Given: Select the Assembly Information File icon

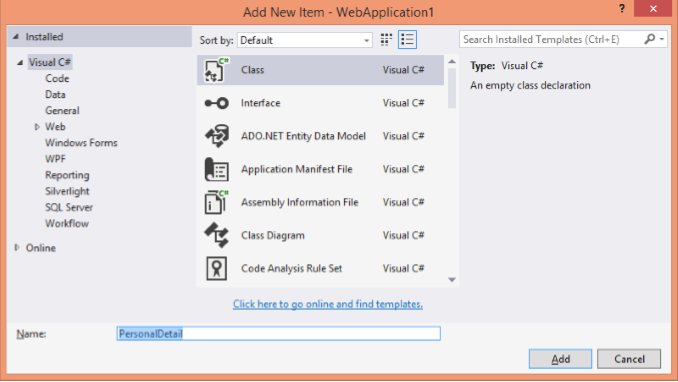Looking at the screenshot, I should [216, 202].
